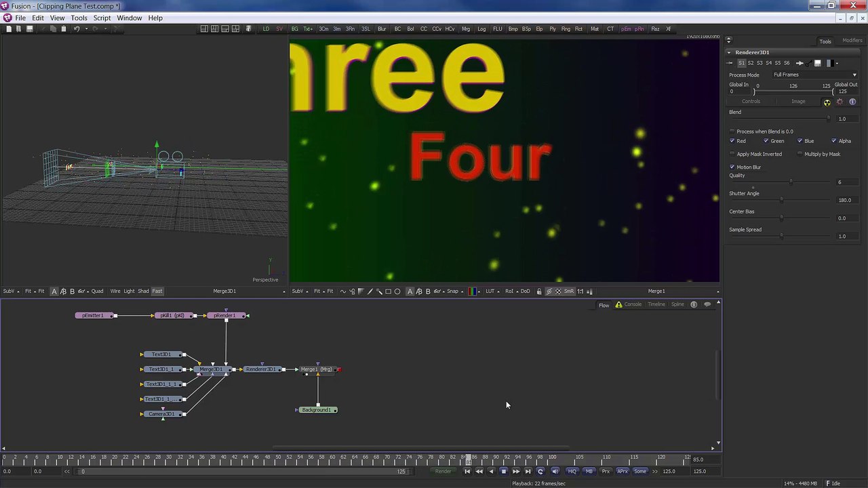This screenshot has width=868, height=488.
Task: Click the warning triangle icon beside Console tab
Action: click(x=618, y=305)
